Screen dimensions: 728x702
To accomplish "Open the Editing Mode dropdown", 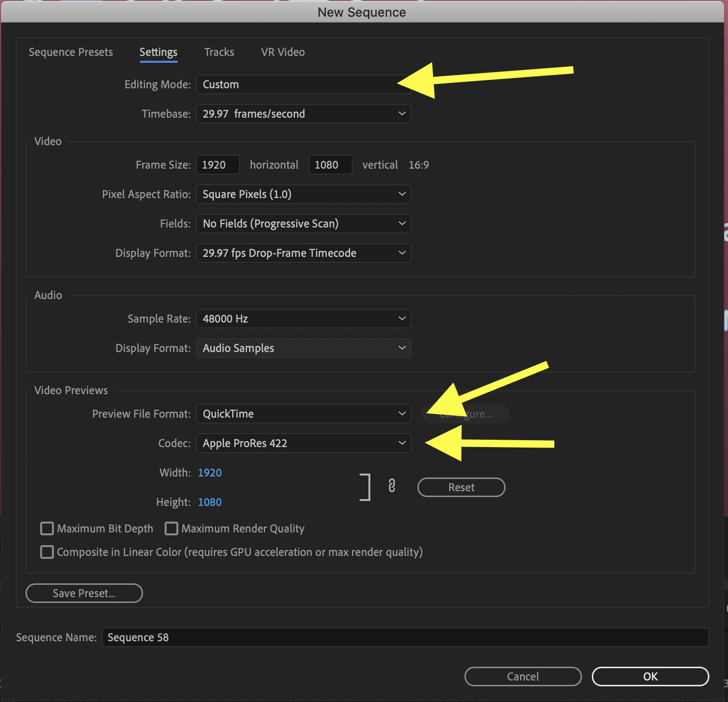I will 303,84.
